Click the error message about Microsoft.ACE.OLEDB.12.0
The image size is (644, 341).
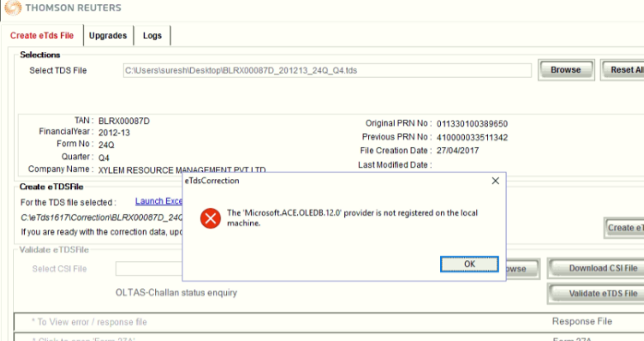353,218
